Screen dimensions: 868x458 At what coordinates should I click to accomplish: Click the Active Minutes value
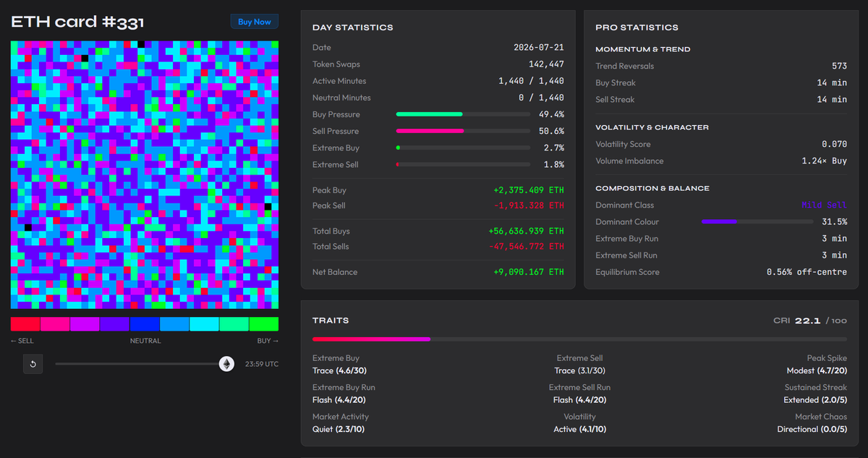click(x=531, y=81)
